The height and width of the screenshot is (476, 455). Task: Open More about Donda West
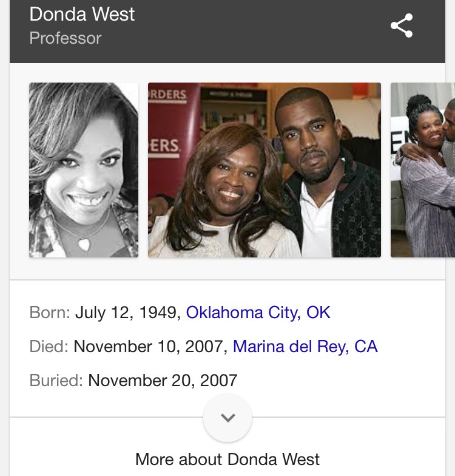[227, 459]
